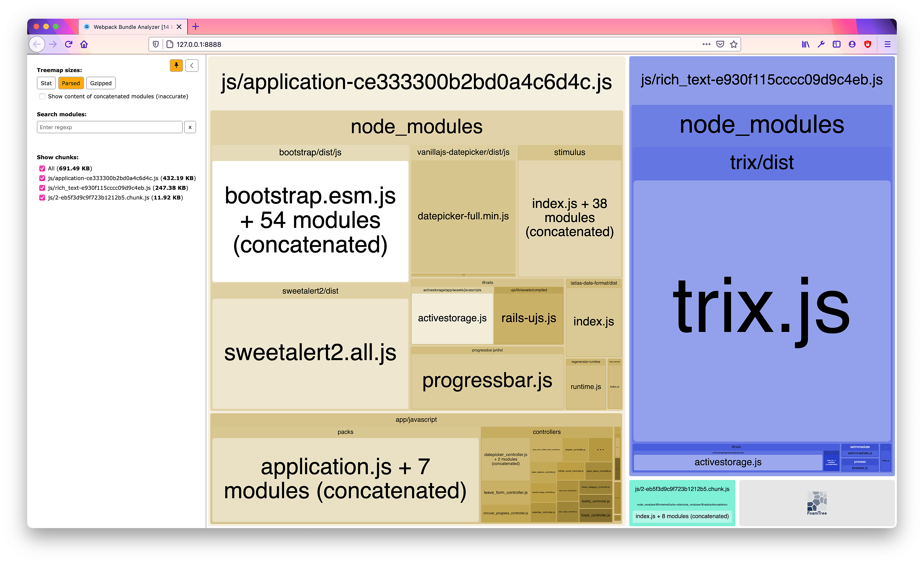Open page actions three-dots menu
This screenshot has width=924, height=564.
pyautogui.click(x=707, y=44)
